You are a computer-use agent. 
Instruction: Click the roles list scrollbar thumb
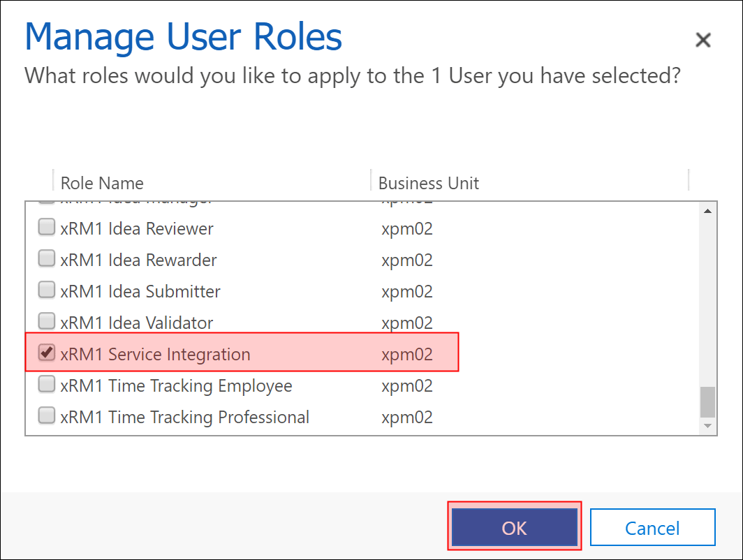click(x=707, y=401)
